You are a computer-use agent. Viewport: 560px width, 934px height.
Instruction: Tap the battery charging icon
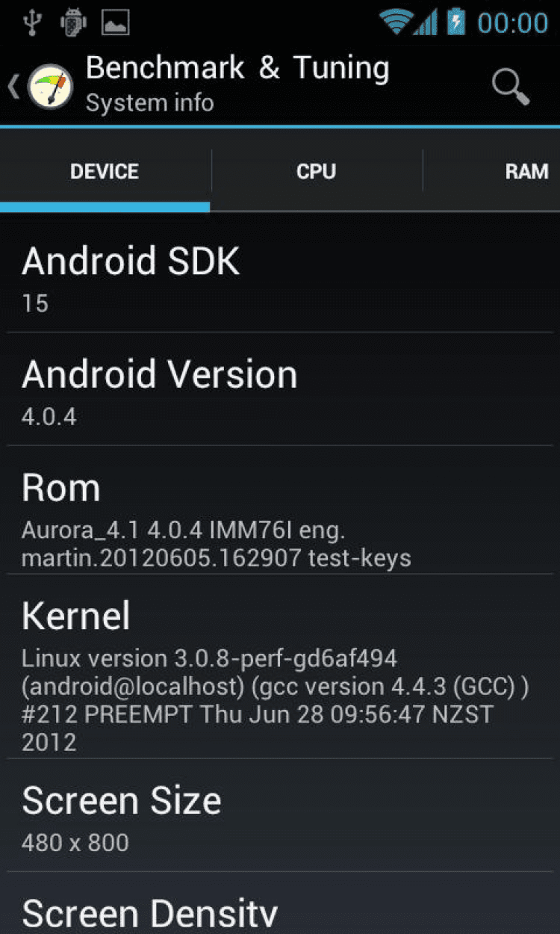(x=455, y=22)
